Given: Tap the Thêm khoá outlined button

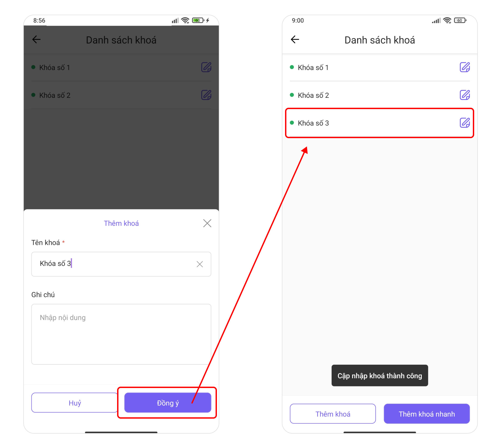Looking at the screenshot, I should [x=333, y=414].
